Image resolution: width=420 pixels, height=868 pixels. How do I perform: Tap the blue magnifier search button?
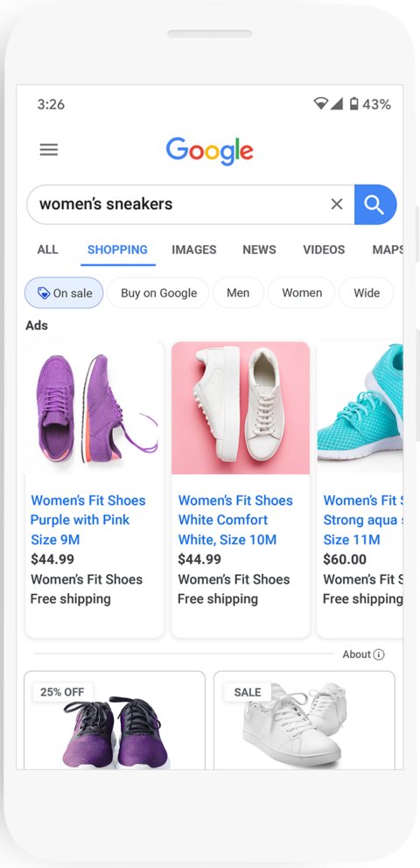coord(375,205)
